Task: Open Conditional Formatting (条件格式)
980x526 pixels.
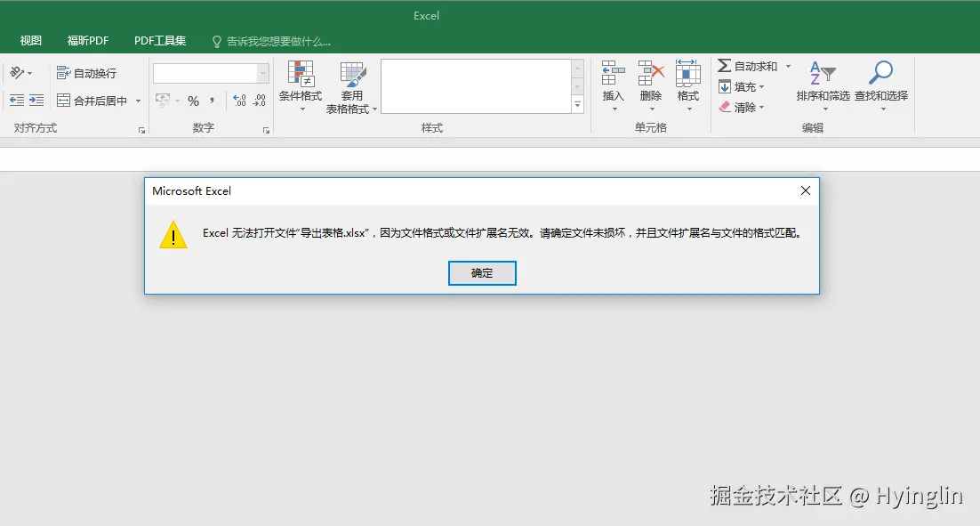Action: 301,85
